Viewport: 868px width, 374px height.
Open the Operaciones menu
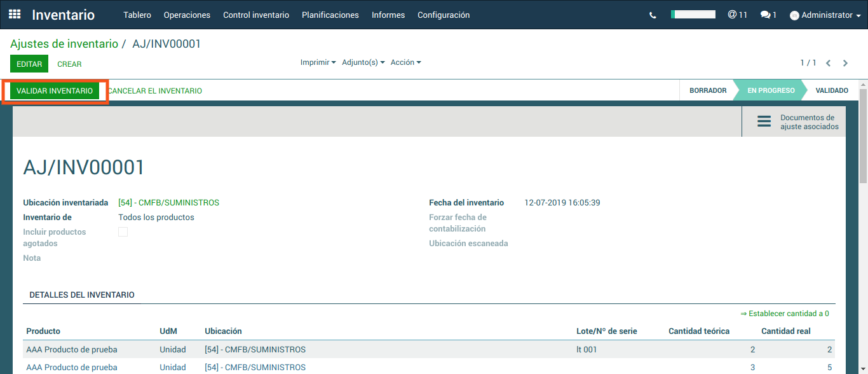click(x=187, y=15)
